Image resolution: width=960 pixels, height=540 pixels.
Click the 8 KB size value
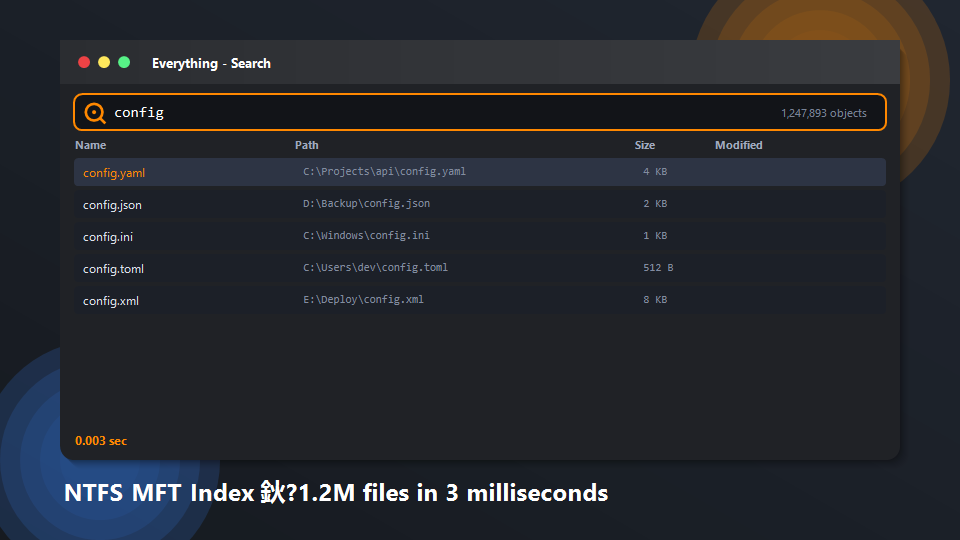click(x=655, y=299)
